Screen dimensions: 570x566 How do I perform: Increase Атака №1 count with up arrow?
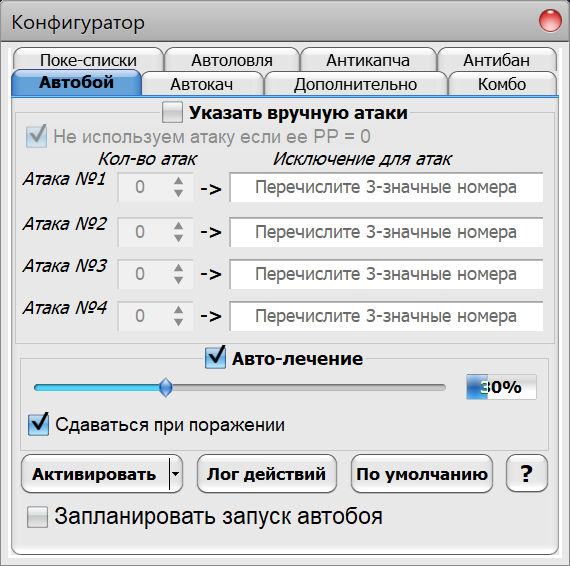point(178,181)
